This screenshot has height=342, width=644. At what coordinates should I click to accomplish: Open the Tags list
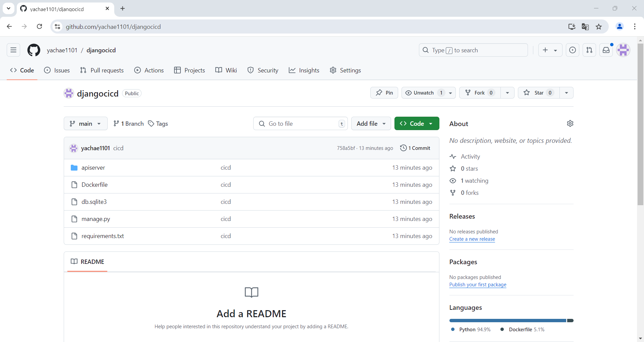pyautogui.click(x=158, y=124)
